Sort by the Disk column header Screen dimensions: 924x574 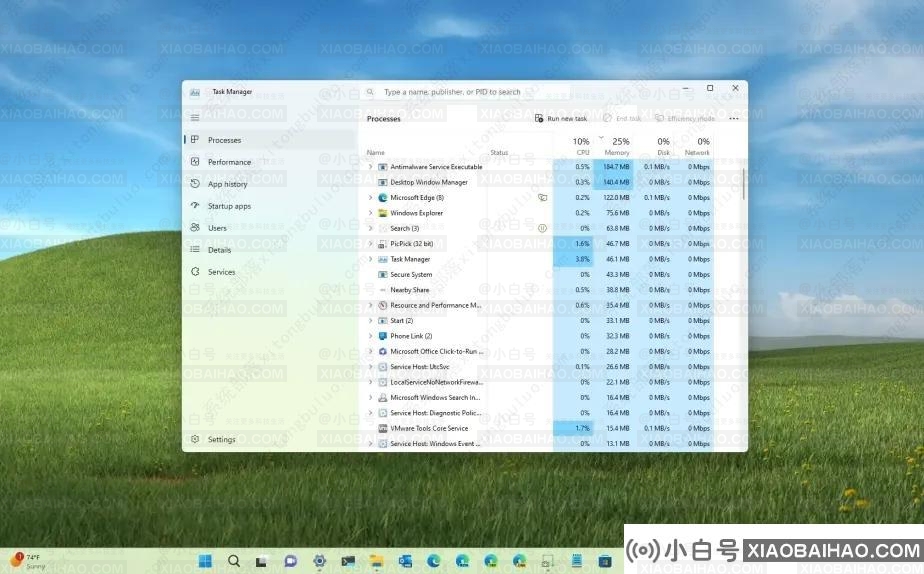click(663, 146)
